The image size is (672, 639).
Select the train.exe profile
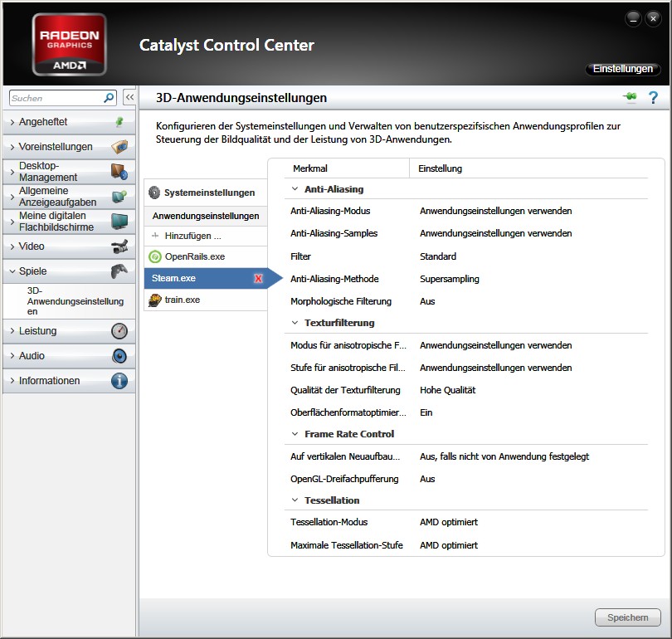[x=206, y=300]
